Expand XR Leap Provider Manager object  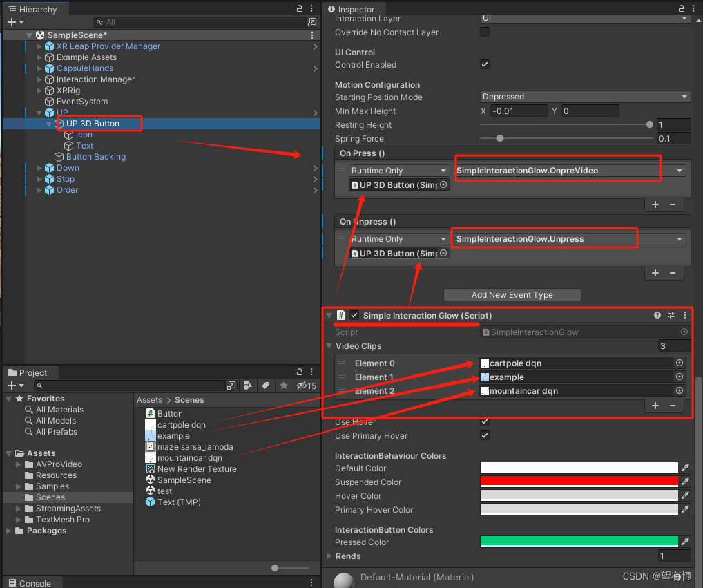(x=39, y=46)
